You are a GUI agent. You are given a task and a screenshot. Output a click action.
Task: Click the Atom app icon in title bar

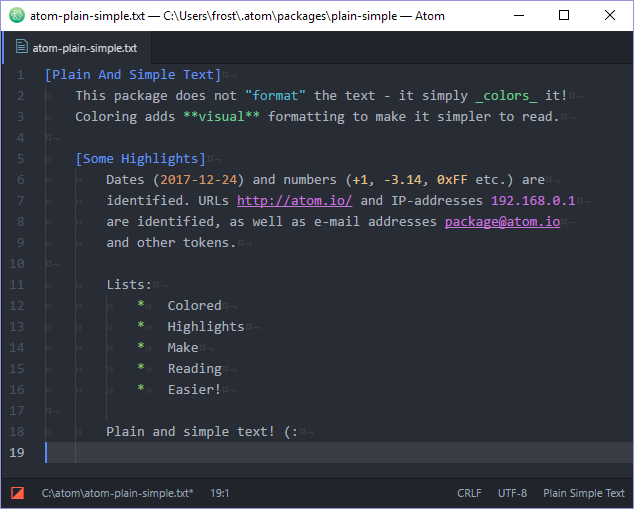17,15
